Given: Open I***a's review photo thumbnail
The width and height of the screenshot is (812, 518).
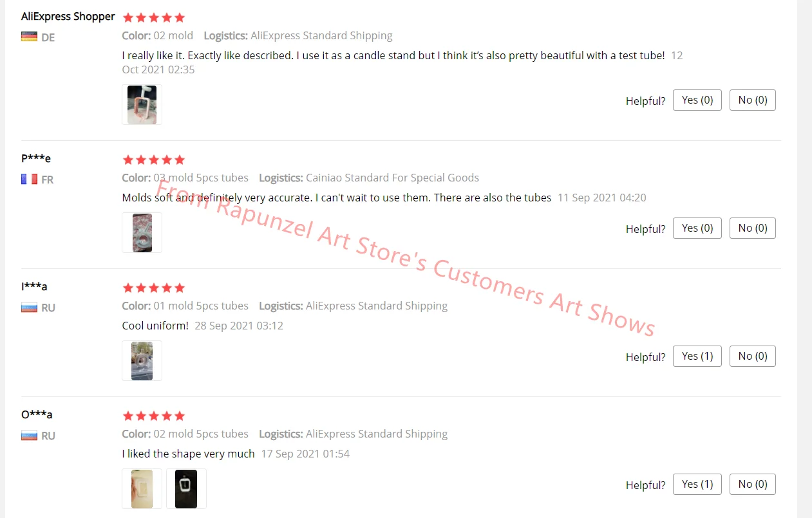Looking at the screenshot, I should (142, 360).
